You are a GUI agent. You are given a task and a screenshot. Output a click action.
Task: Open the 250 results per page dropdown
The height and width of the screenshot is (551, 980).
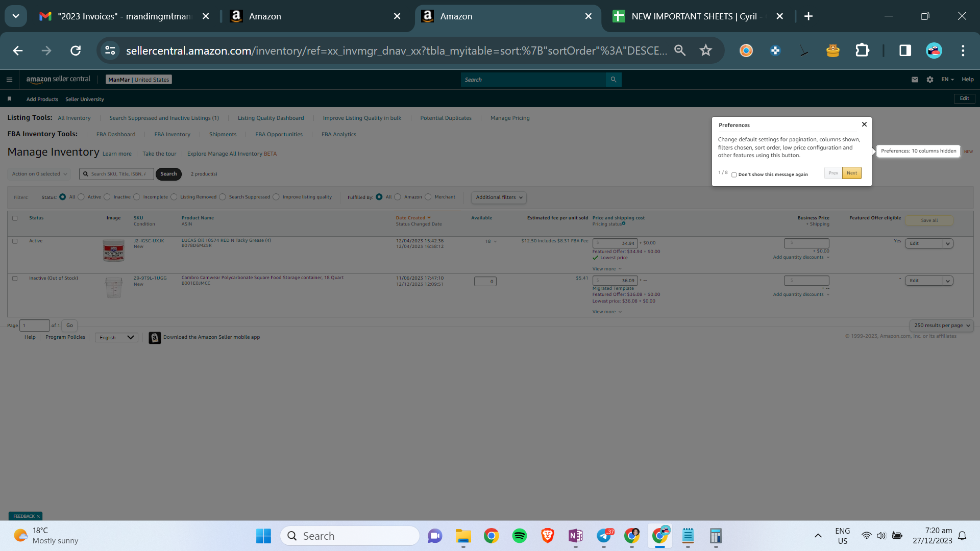coord(941,325)
